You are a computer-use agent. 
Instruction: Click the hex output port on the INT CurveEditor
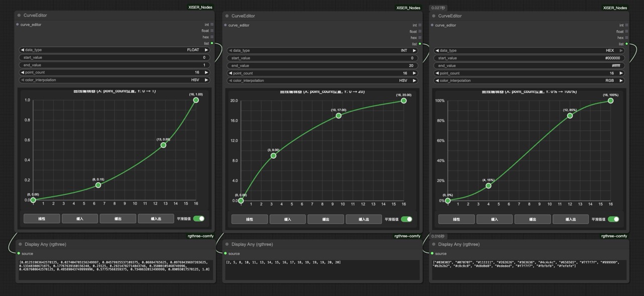click(x=420, y=38)
